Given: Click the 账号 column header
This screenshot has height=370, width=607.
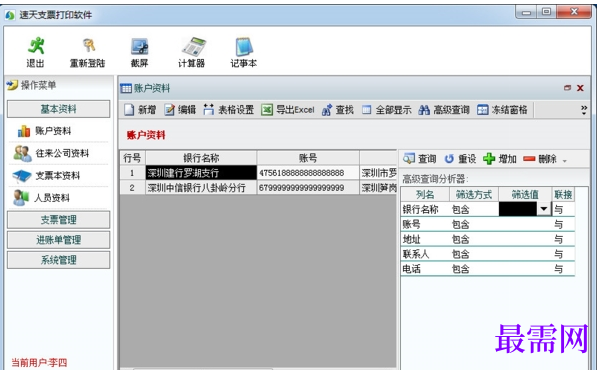Looking at the screenshot, I should (x=308, y=158).
